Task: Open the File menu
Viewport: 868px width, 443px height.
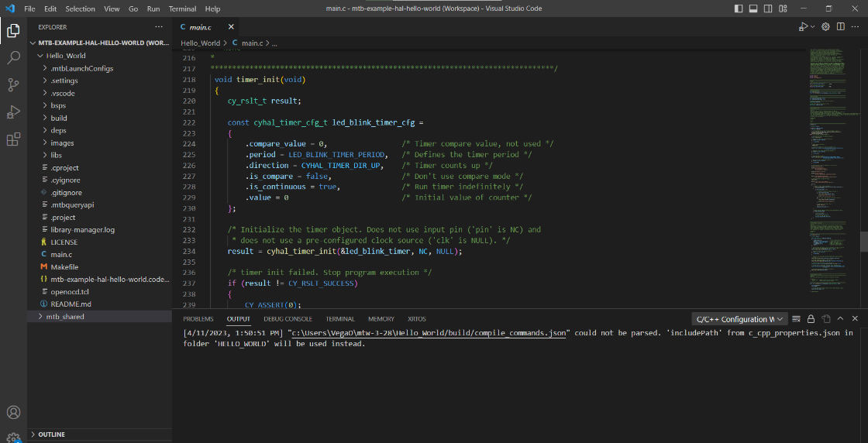Action: coord(30,9)
